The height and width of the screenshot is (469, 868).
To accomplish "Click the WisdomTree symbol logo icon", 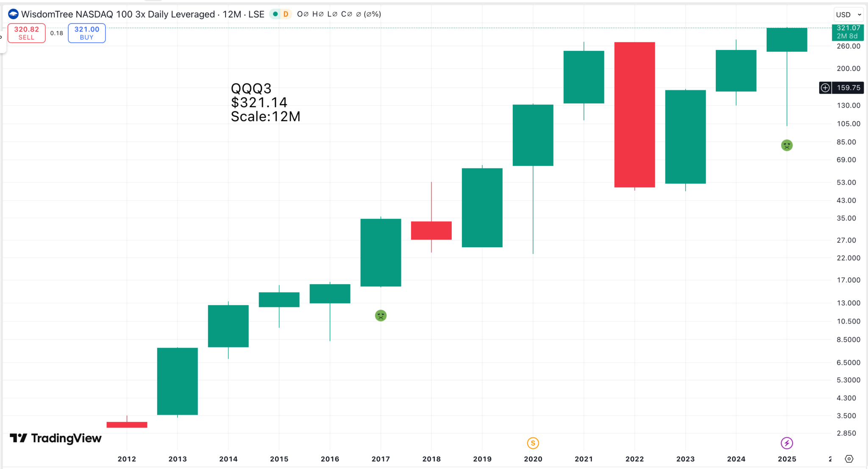I will pos(13,14).
